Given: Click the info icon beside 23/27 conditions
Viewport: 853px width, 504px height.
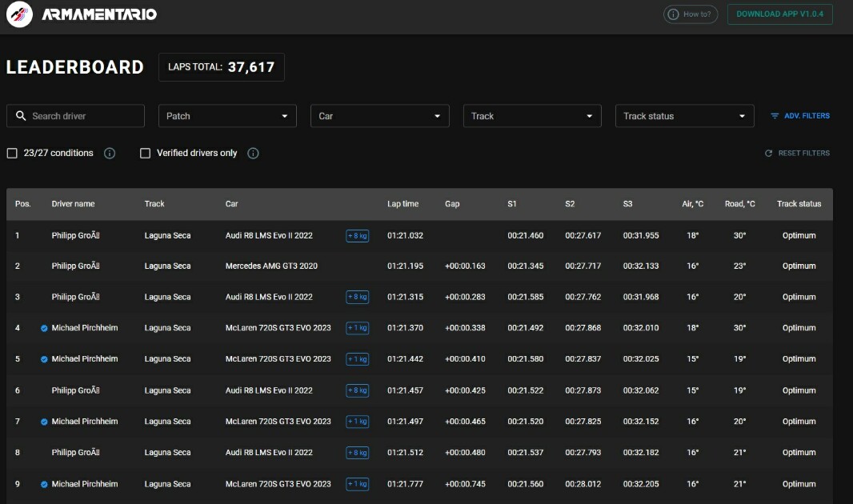Looking at the screenshot, I should [110, 154].
